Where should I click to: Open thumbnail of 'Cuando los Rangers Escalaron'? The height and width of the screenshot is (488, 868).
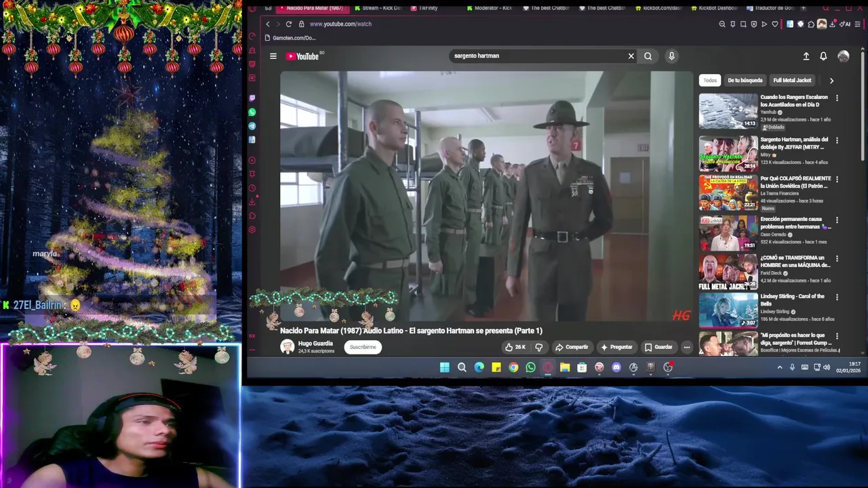(x=728, y=111)
